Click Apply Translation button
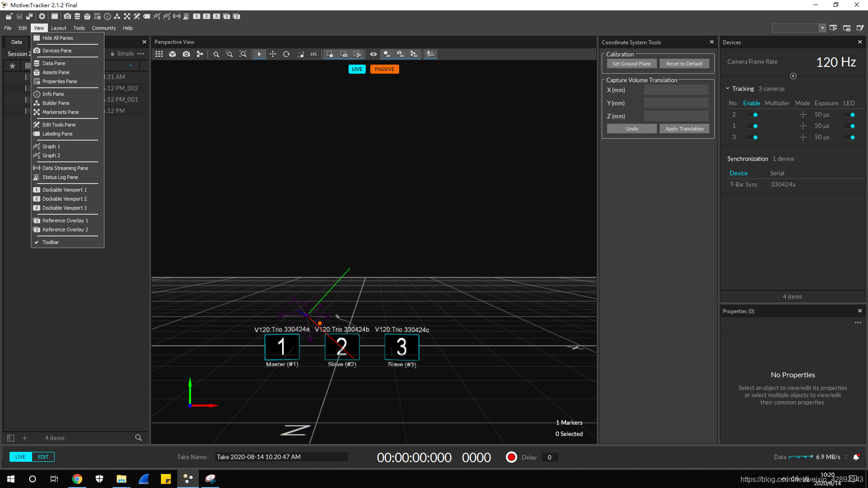Viewport: 868px width, 488px height. pos(684,129)
